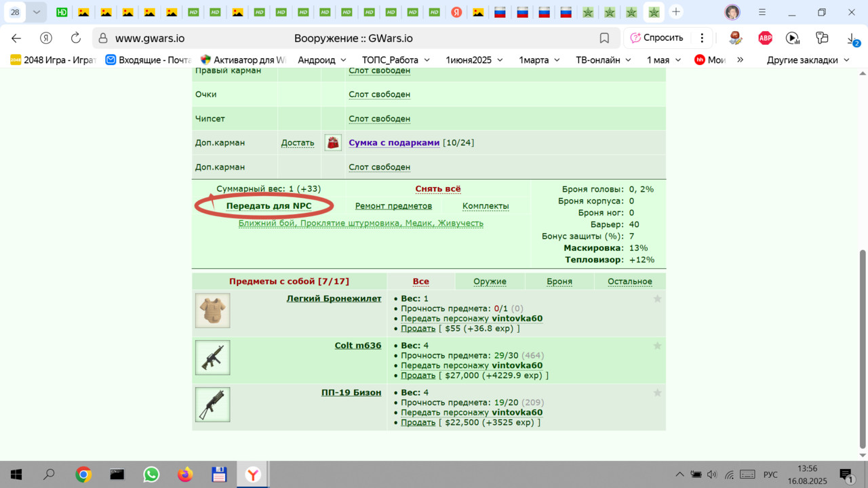Select the Остальное items filter tab
This screenshot has width=868, height=488.
(x=630, y=281)
